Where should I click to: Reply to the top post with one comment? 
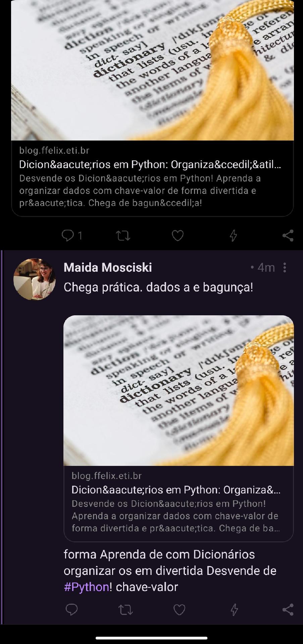72,236
